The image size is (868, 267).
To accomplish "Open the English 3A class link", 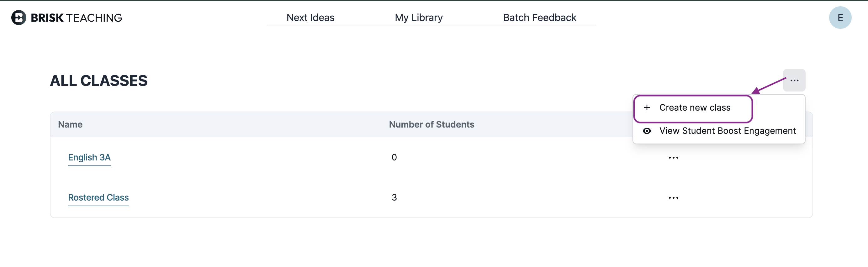I will click(89, 157).
